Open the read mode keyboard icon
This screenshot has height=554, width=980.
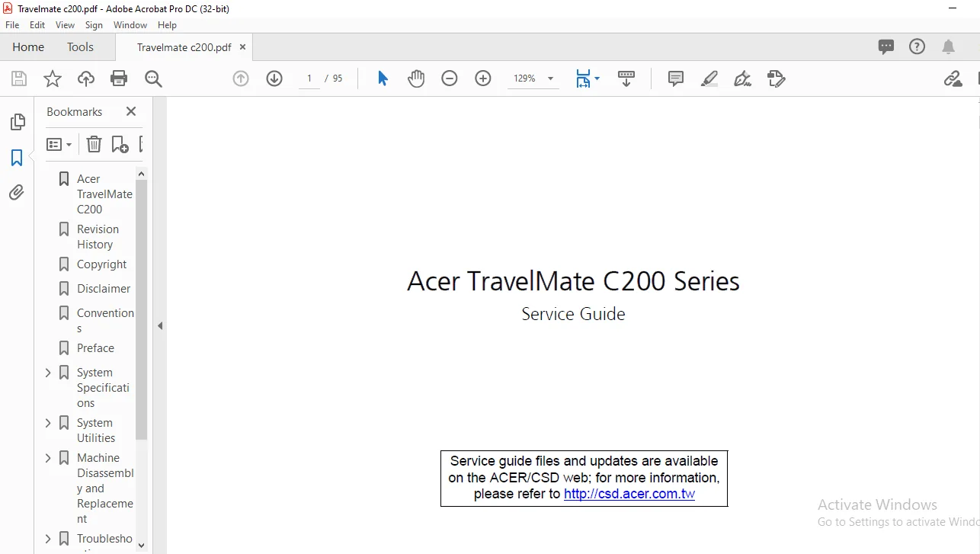point(626,78)
